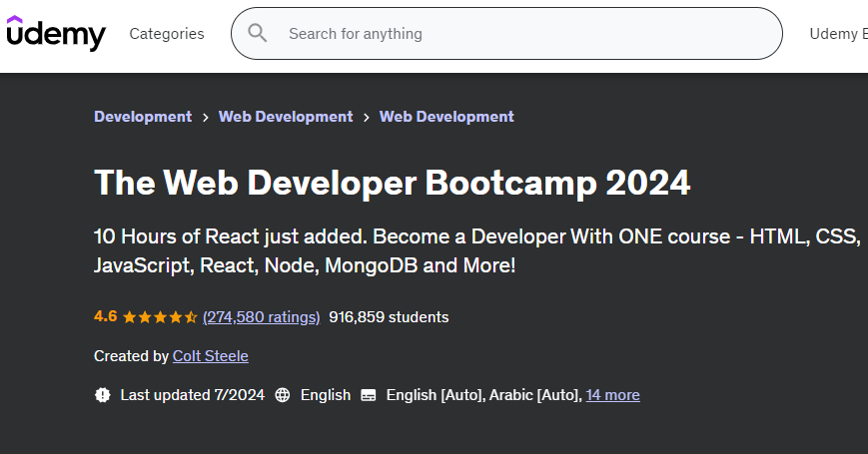Screen dimensions: 868x454
Task: Click the Udemy logo
Action: (56, 33)
